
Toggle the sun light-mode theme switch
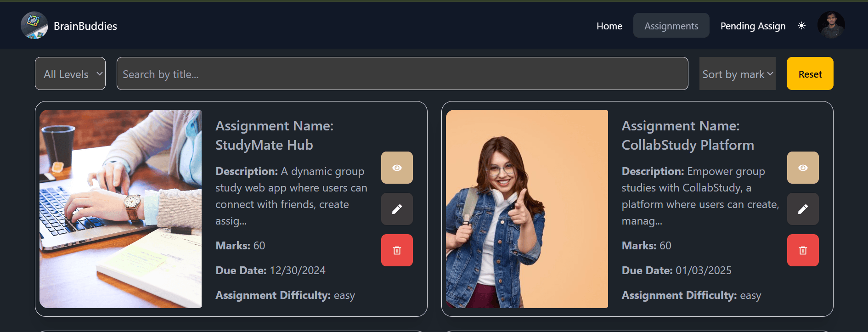click(x=801, y=26)
